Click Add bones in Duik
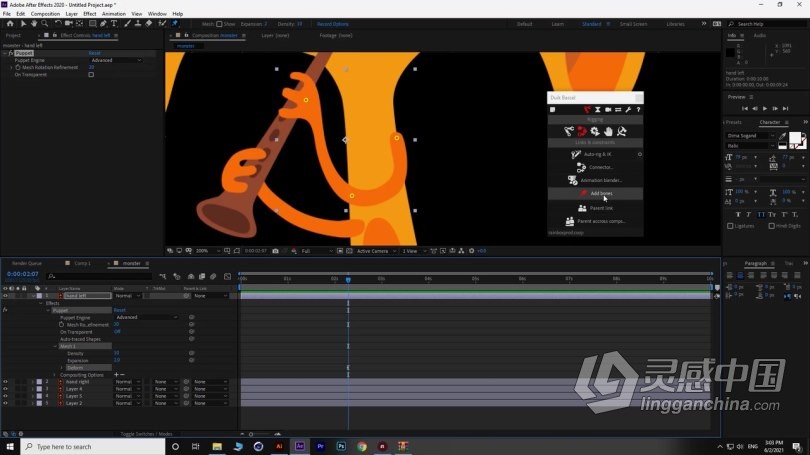 (x=595, y=193)
